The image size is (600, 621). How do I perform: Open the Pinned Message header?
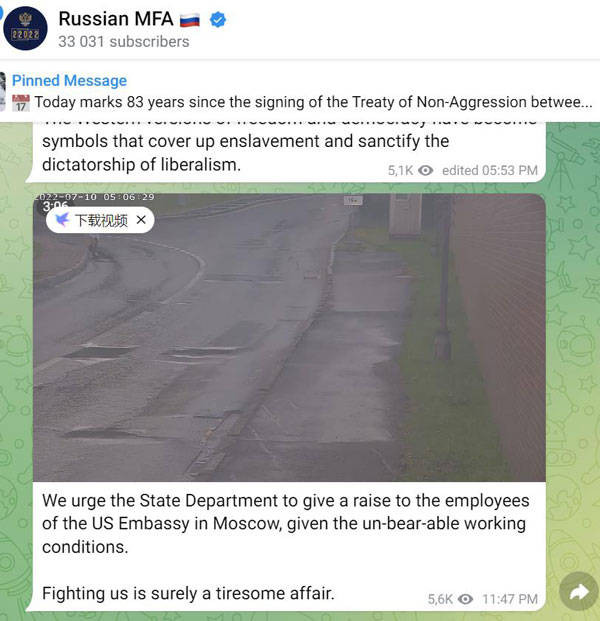(69, 80)
